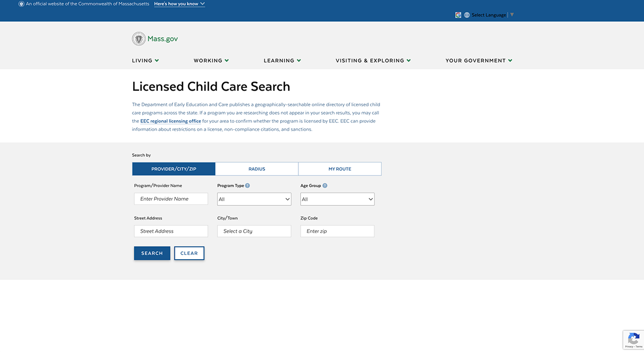The width and height of the screenshot is (644, 352).
Task: Open the Your Government menu
Action: [479, 61]
